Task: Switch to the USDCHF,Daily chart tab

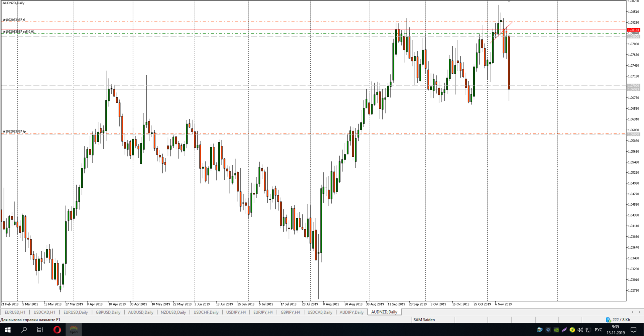Action: tap(206, 312)
